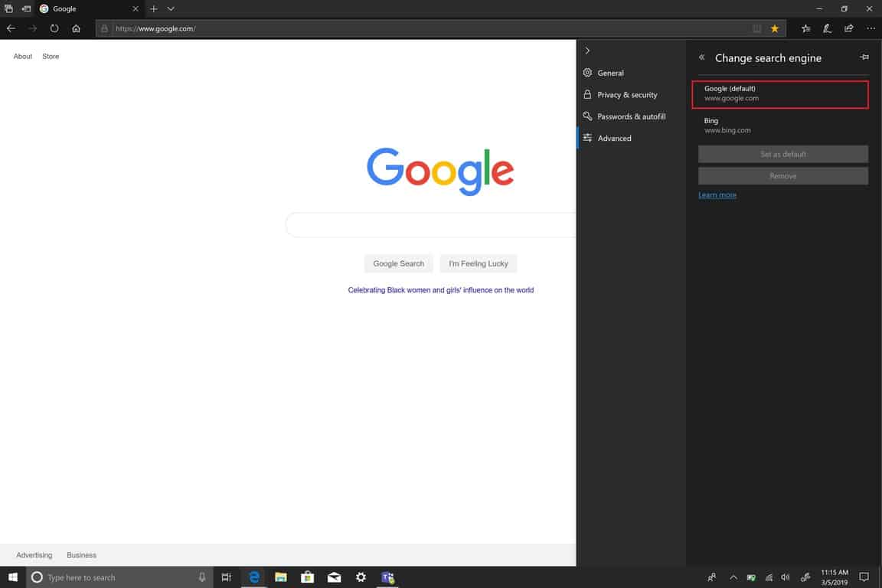
Task: Click the Refresh page icon
Action: pyautogui.click(x=54, y=28)
